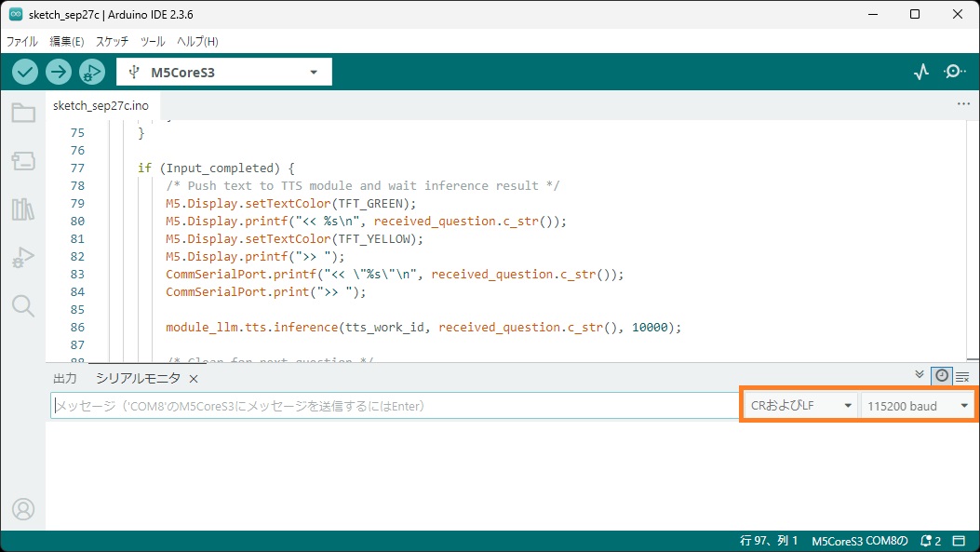Toggle autoscroll in serial monitor
Image resolution: width=980 pixels, height=552 pixels.
pyautogui.click(x=920, y=375)
